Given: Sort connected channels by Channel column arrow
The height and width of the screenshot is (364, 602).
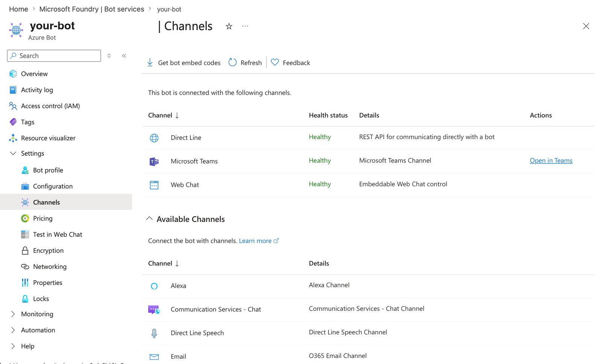Looking at the screenshot, I should [177, 115].
